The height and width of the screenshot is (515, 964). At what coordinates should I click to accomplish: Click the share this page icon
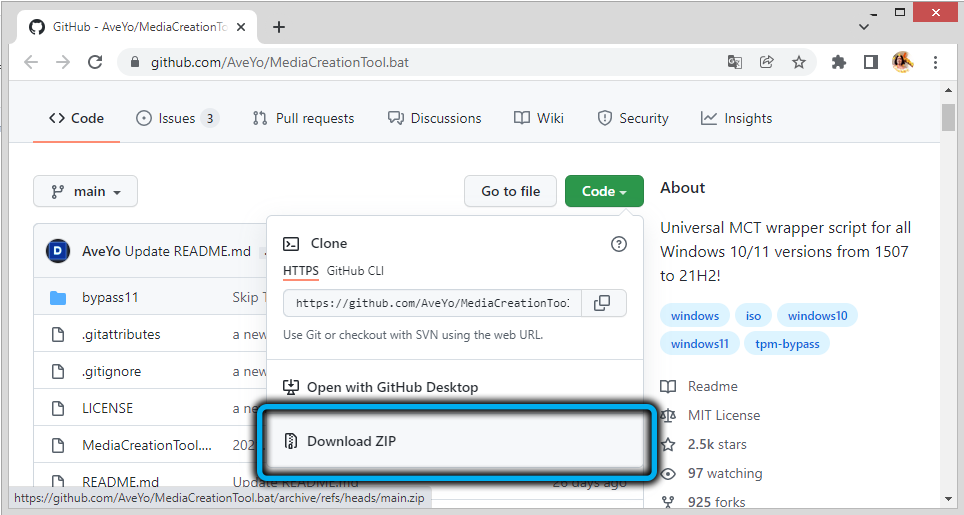(x=767, y=62)
